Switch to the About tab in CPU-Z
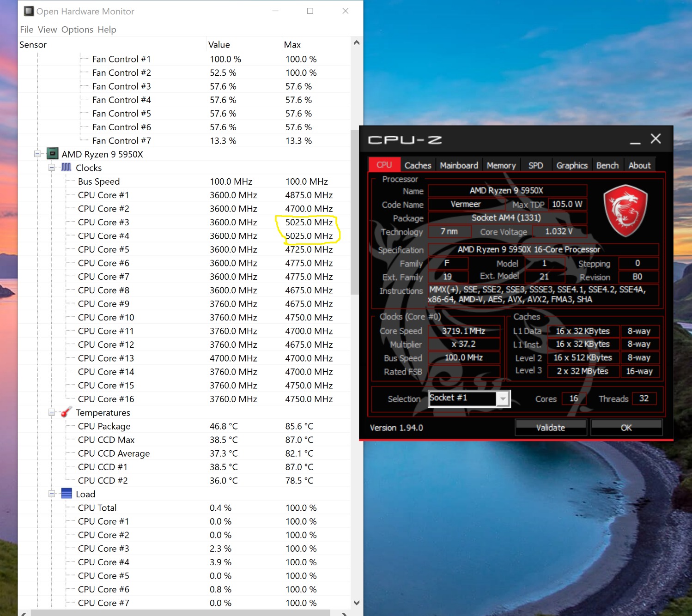The image size is (692, 616). 639,165
